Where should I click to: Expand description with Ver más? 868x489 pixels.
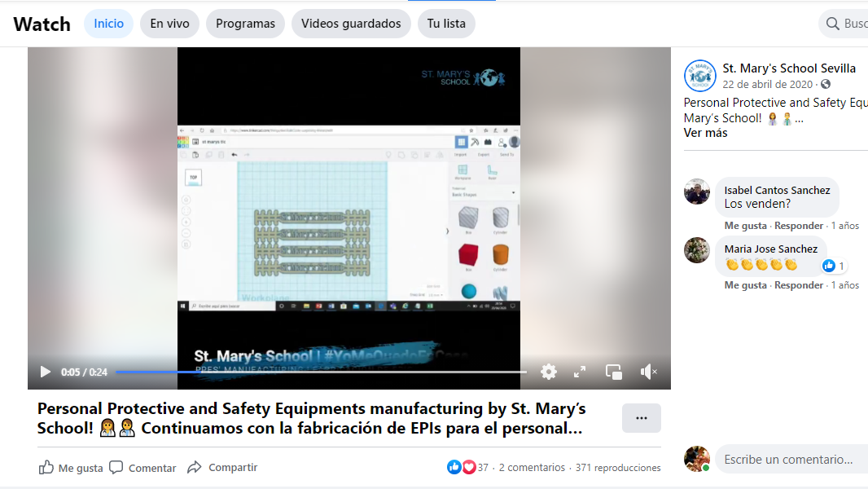705,133
